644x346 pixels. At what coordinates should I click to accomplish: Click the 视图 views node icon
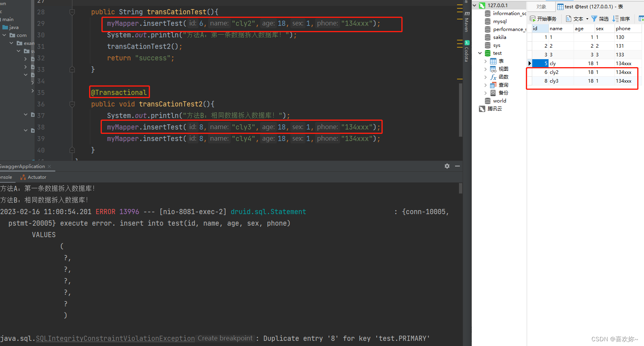click(x=493, y=69)
